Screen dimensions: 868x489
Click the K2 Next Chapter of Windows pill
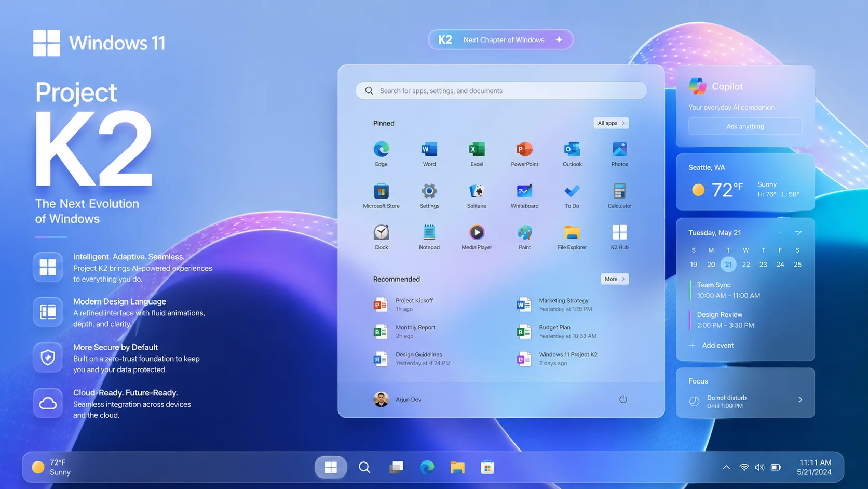click(x=500, y=39)
